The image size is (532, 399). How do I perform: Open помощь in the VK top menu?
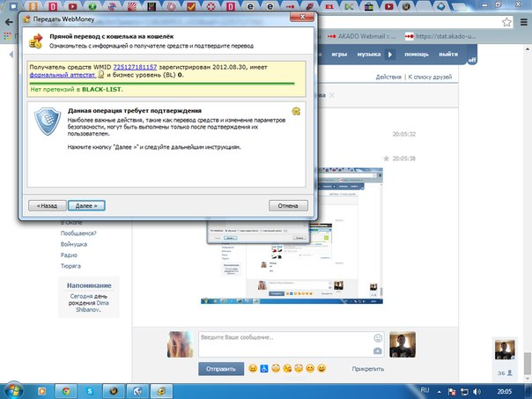[x=417, y=55]
